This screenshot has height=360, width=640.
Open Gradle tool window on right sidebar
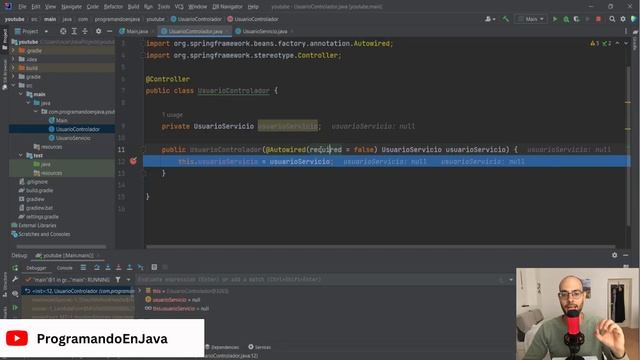click(635, 40)
